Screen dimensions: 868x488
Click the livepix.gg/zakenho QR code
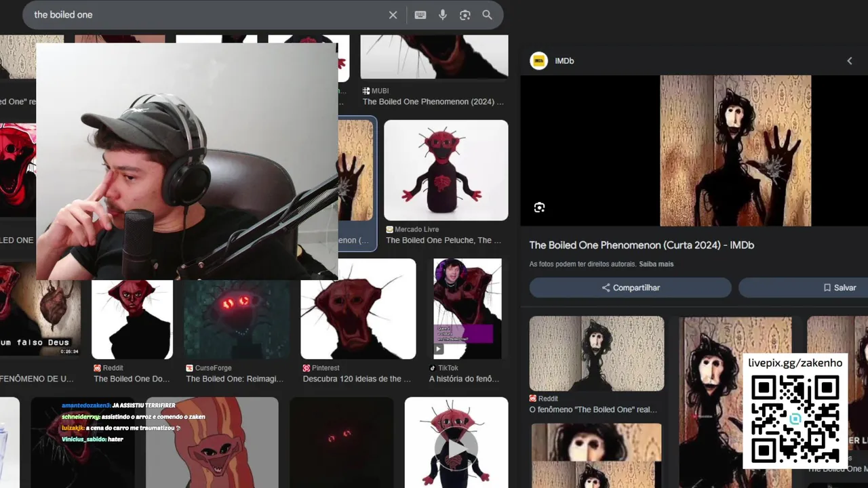click(795, 420)
